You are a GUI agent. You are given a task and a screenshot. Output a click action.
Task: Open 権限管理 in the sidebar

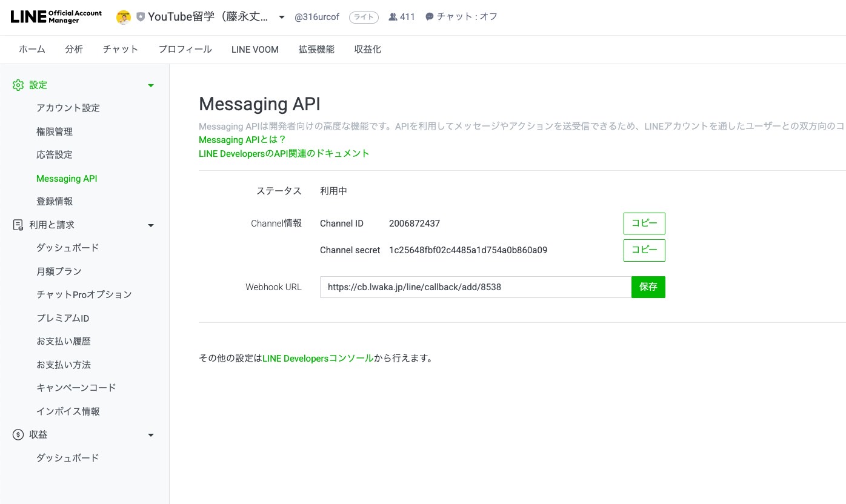point(55,131)
